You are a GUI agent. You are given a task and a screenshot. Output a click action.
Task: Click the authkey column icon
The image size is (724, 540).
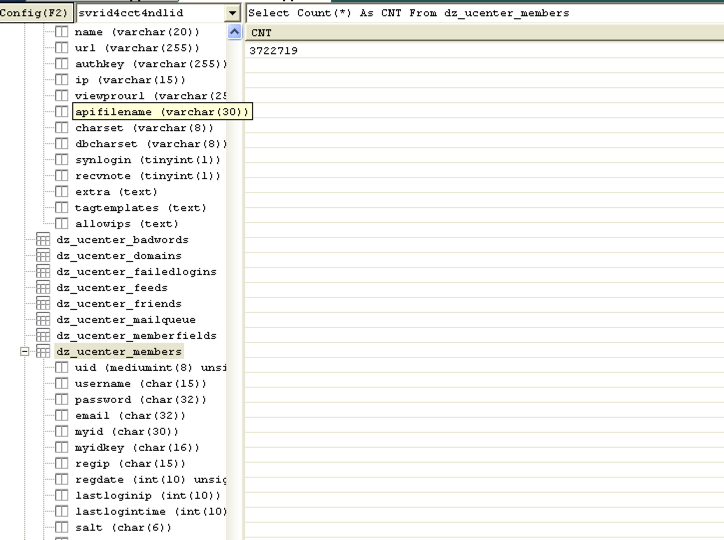coord(61,64)
